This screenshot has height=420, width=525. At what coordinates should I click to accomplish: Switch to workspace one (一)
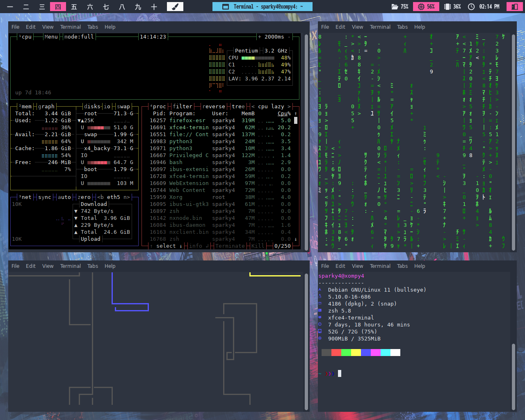(x=10, y=7)
